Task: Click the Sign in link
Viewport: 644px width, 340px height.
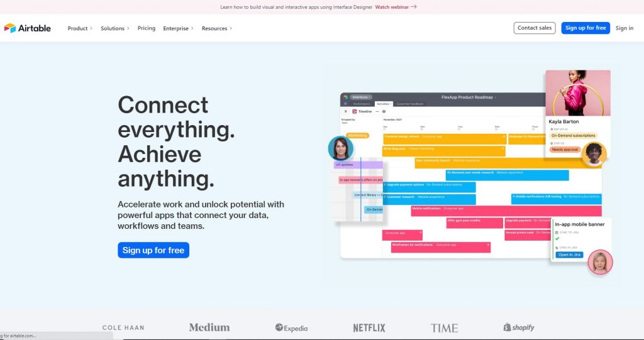Action: (625, 28)
